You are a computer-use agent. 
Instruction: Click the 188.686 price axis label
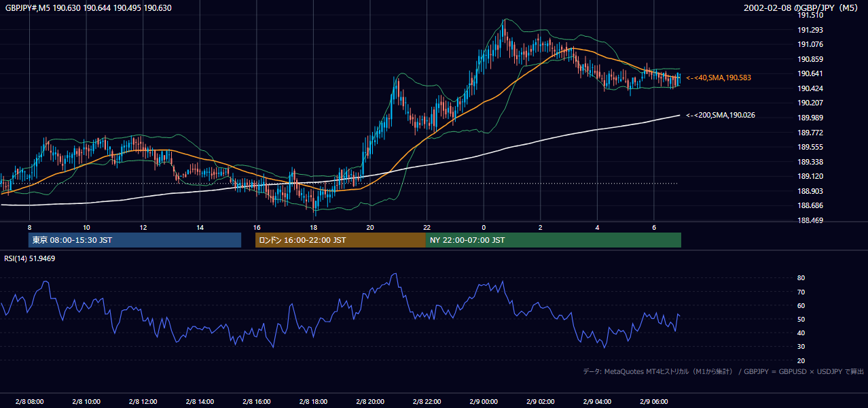click(810, 205)
